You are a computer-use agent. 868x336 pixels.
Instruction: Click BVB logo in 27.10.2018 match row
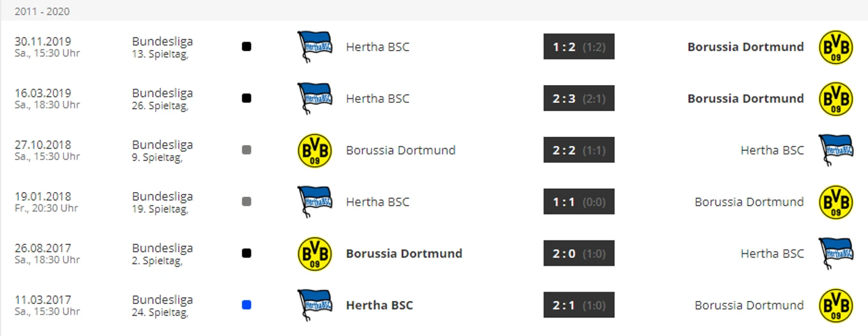pos(315,150)
